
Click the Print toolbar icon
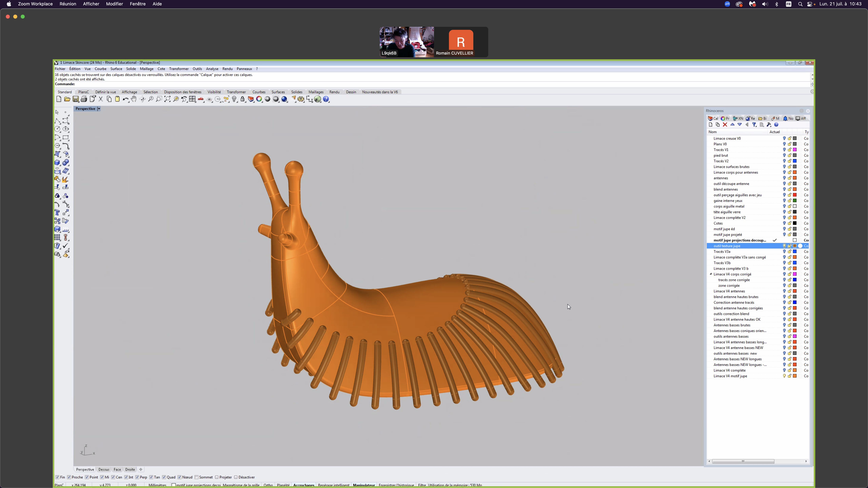coord(84,99)
